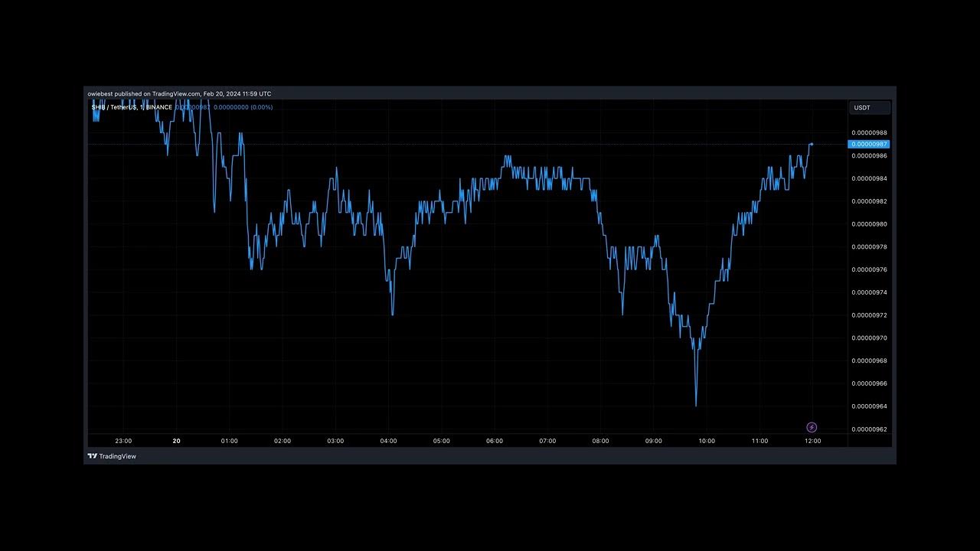Click the 12:00 time axis label

813,441
